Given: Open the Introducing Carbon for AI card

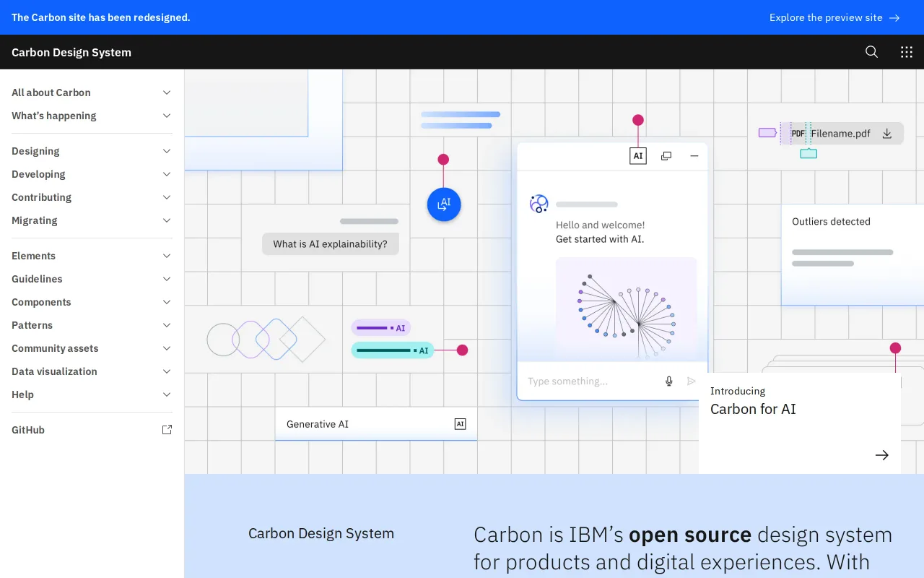Looking at the screenshot, I should (x=800, y=423).
